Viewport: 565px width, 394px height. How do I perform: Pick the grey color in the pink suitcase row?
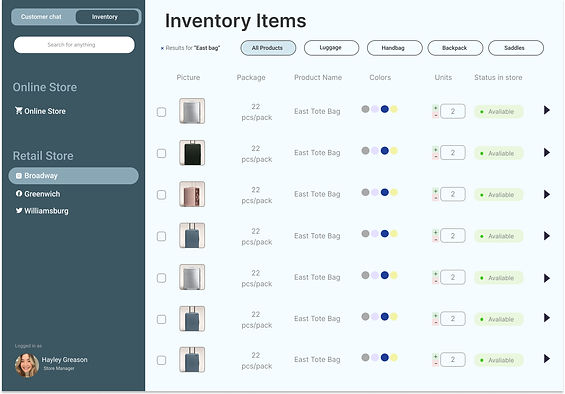(365, 192)
